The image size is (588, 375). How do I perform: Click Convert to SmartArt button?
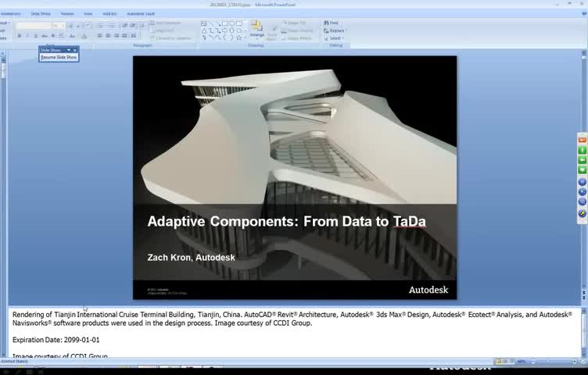(170, 38)
